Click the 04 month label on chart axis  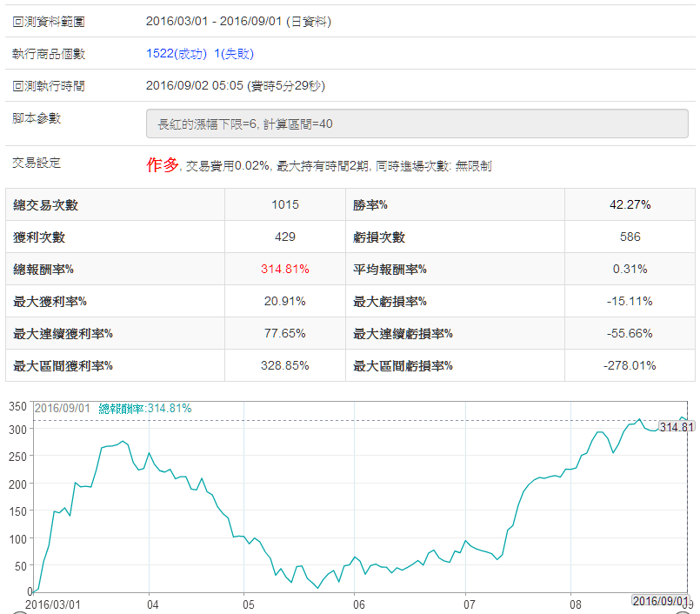[152, 603]
